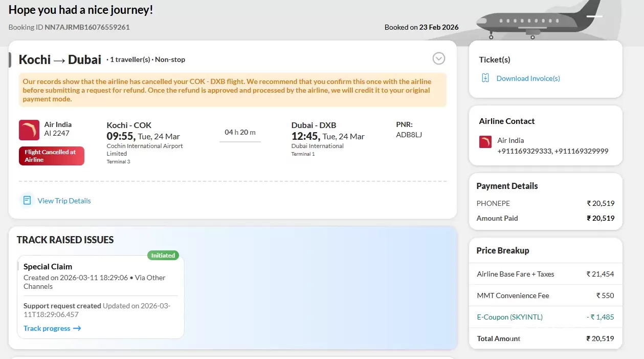Collapse the Kochi to Dubai trip card chevron

click(x=438, y=58)
